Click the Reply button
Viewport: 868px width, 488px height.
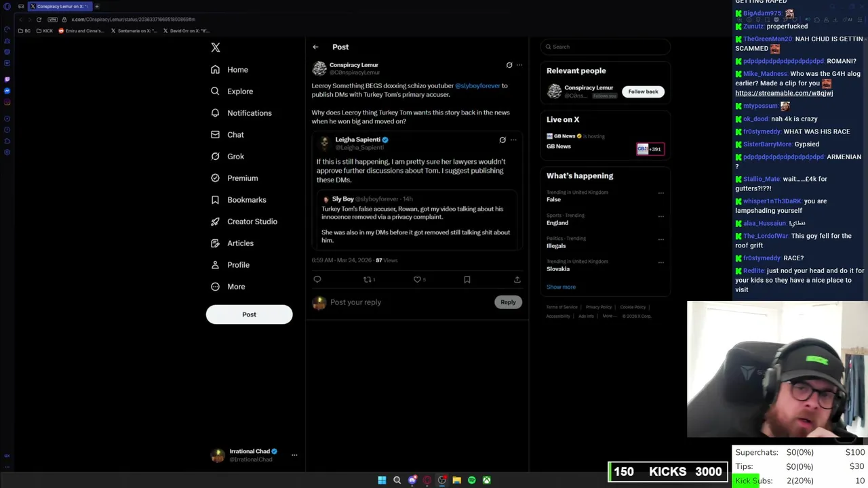[x=508, y=302]
